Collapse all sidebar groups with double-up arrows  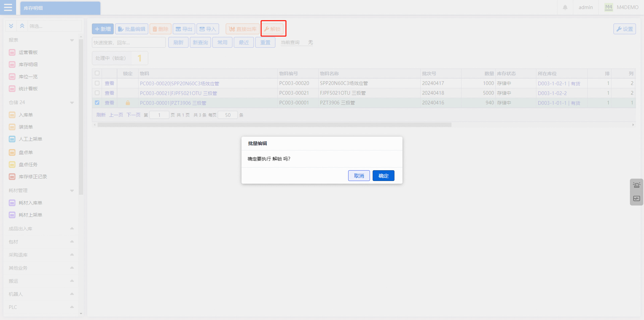(x=22, y=26)
